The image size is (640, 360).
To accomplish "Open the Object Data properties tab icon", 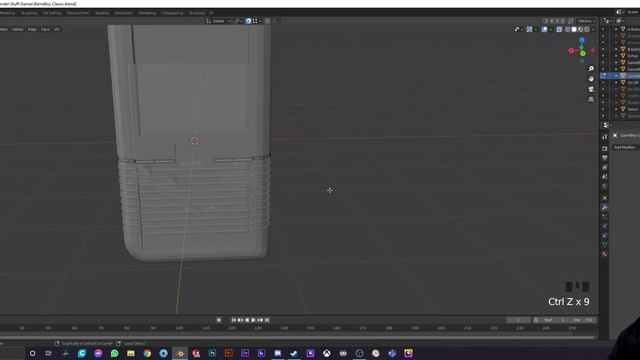I will click(604, 244).
